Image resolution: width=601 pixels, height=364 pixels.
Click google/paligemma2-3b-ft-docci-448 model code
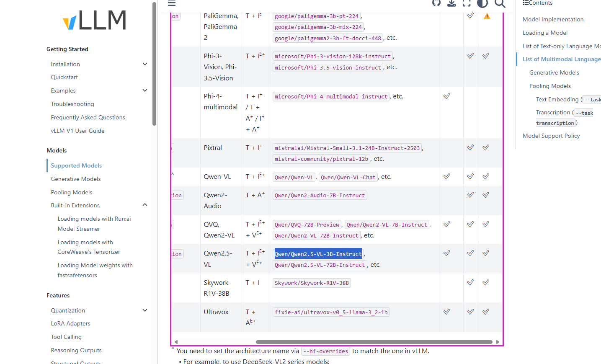pos(328,38)
